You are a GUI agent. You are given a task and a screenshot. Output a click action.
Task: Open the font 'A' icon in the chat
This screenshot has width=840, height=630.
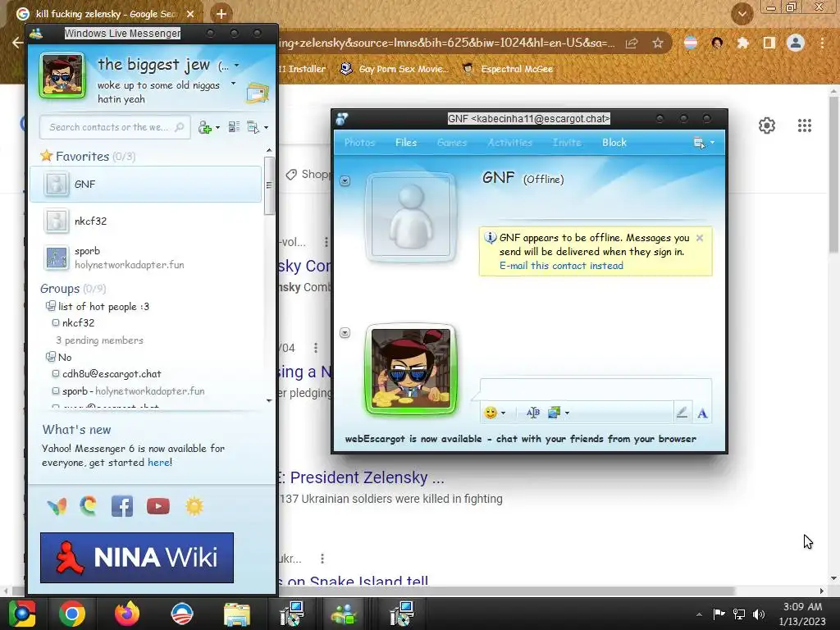click(x=702, y=413)
